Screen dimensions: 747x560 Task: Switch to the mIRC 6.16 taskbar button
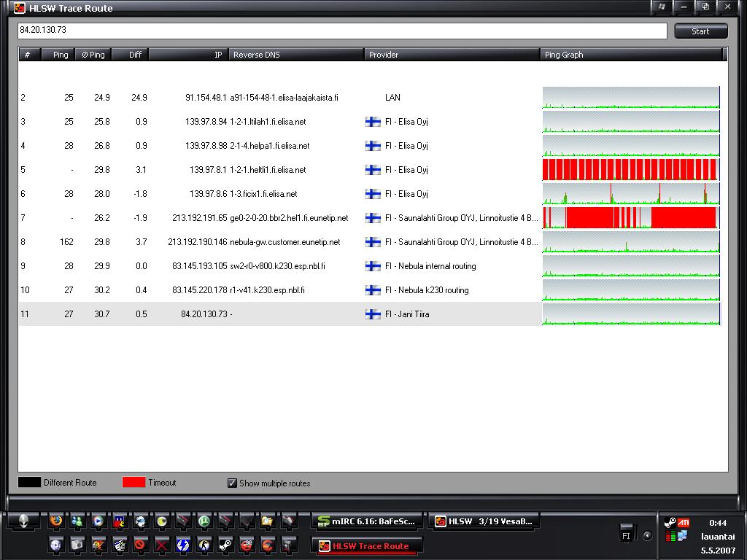(368, 521)
